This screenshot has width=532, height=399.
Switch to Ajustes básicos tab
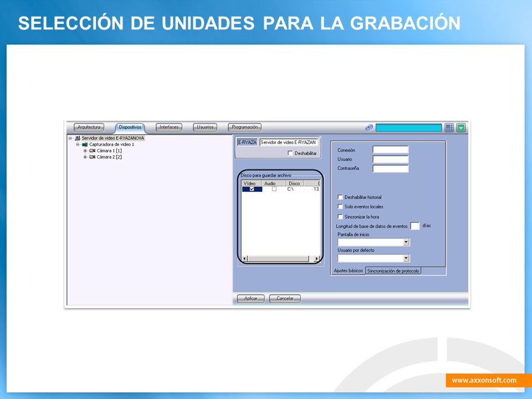pos(349,271)
